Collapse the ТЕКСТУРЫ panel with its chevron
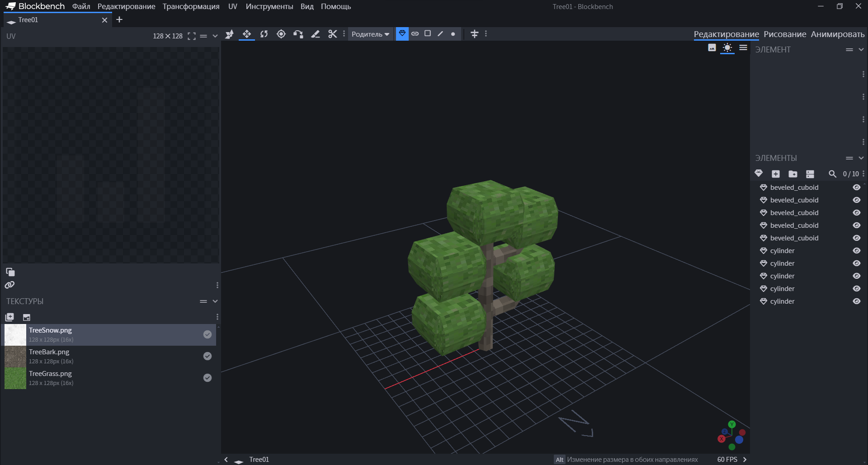Viewport: 868px width, 465px height. 215,301
